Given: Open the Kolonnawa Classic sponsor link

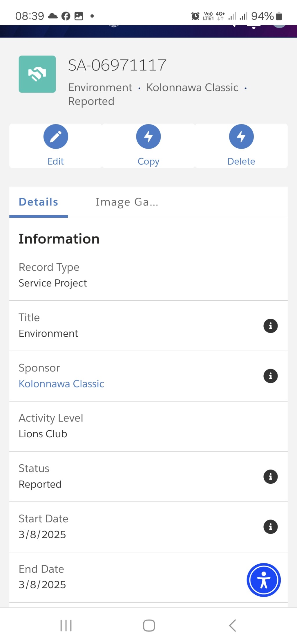Looking at the screenshot, I should [x=61, y=384].
